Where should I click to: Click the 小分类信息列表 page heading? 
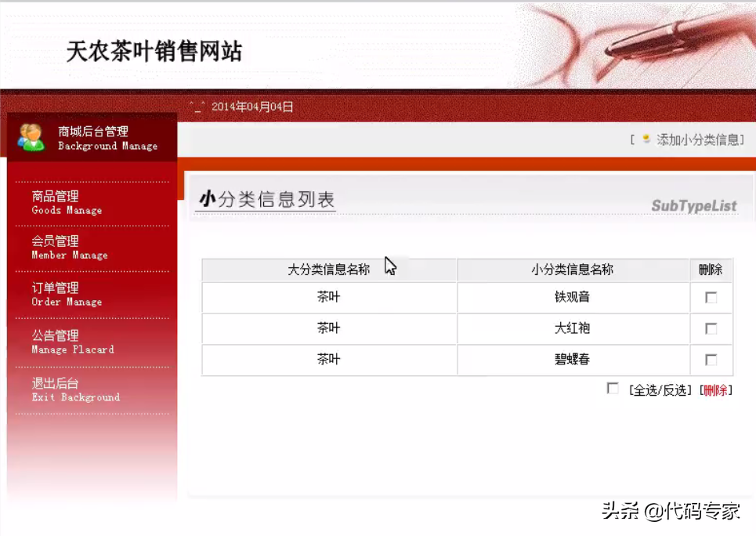point(267,199)
